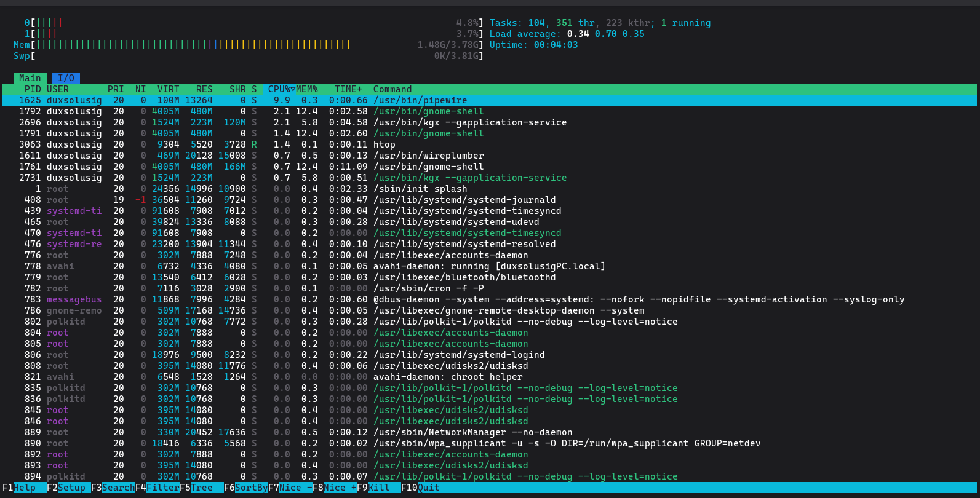Click the PID column header
Viewport: 980px width, 498px height.
(x=32, y=89)
